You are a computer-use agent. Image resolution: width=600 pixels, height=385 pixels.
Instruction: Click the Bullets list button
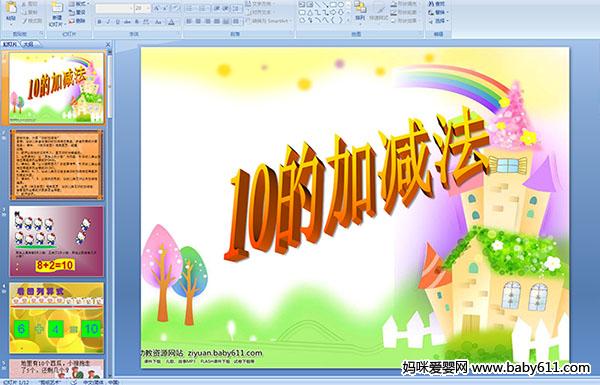click(191, 8)
